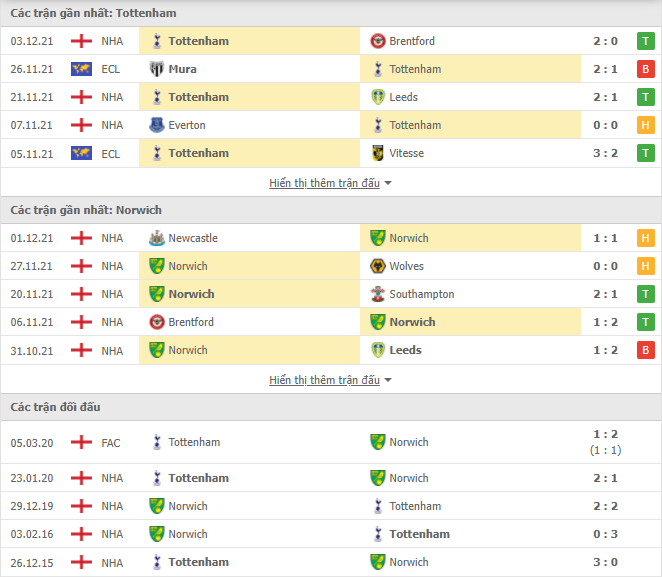Click the Brentford club crest icon in the 03.12.21 match
This screenshot has height=577, width=662.
378,41
